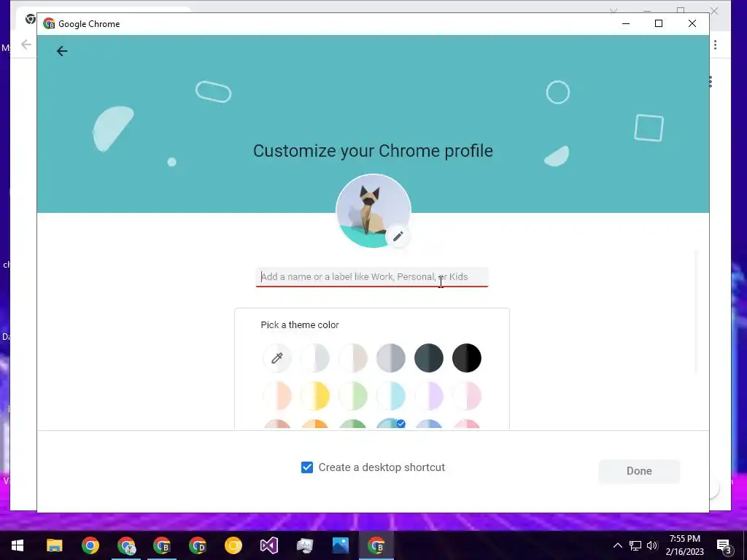Select the black theme color

point(466,357)
